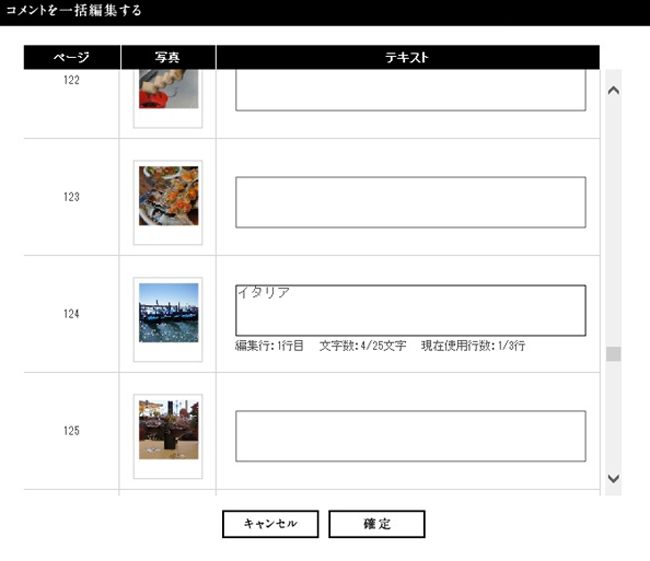Click the 写真 column header
The image size is (650, 561).
168,57
